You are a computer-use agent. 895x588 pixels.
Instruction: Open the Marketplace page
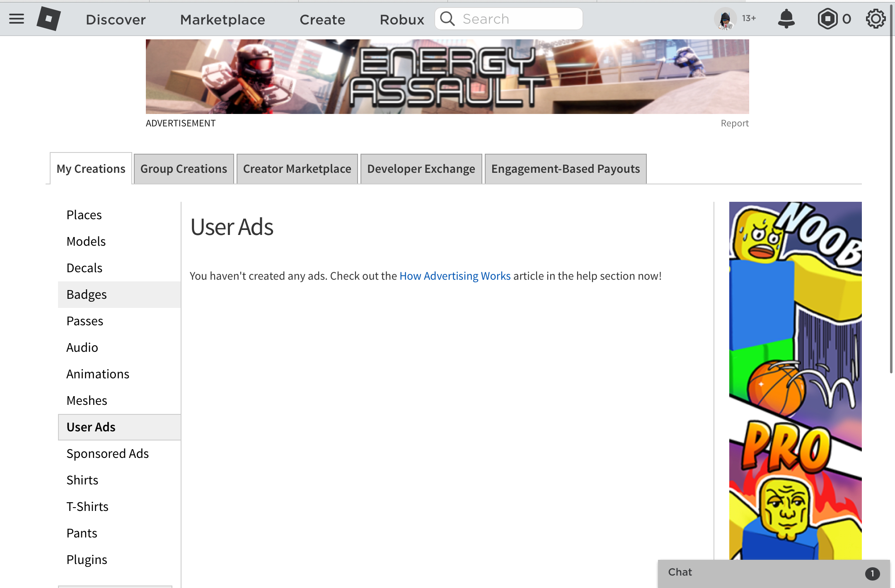pyautogui.click(x=223, y=19)
